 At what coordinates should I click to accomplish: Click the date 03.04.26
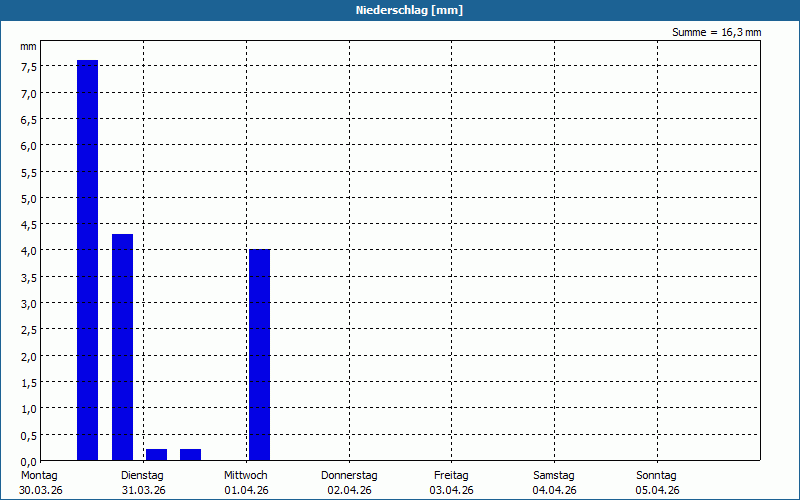(452, 490)
